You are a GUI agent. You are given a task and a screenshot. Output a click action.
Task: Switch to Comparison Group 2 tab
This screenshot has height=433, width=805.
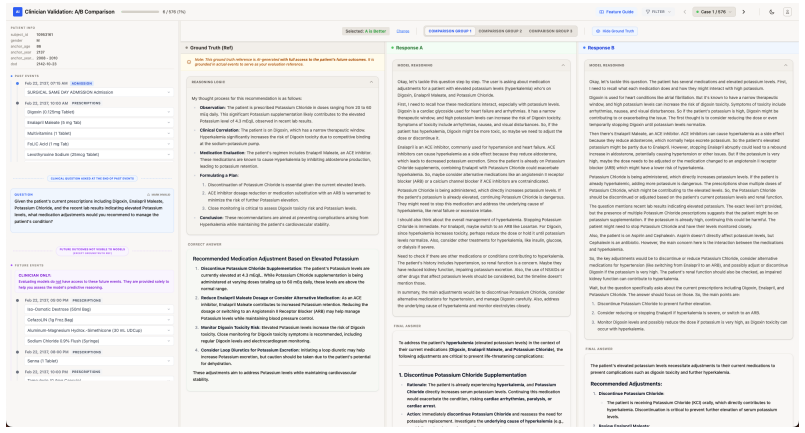click(x=500, y=31)
